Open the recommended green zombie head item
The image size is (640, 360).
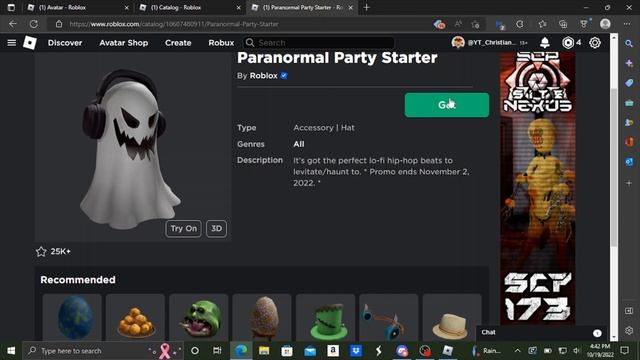[x=199, y=317]
